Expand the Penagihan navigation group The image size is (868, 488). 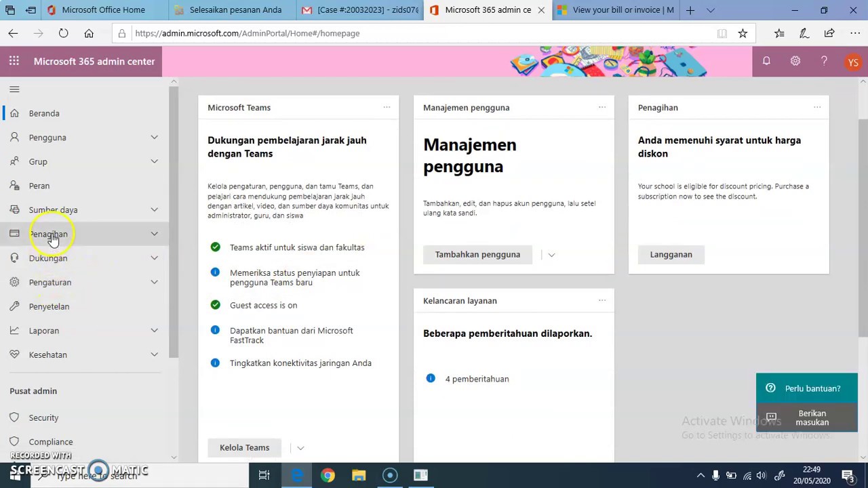tap(155, 234)
